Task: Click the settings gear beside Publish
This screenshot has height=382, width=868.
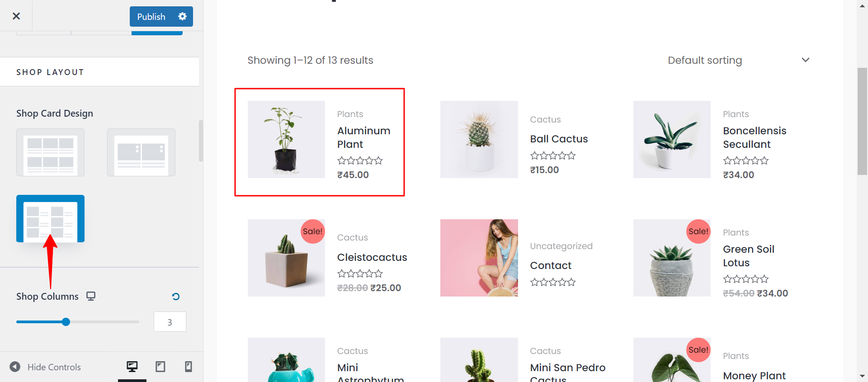Action: (x=183, y=16)
